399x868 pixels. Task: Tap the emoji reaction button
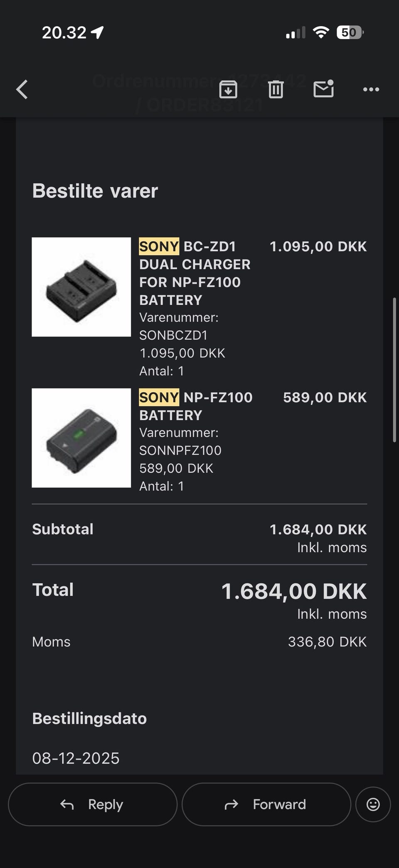pyautogui.click(x=373, y=804)
